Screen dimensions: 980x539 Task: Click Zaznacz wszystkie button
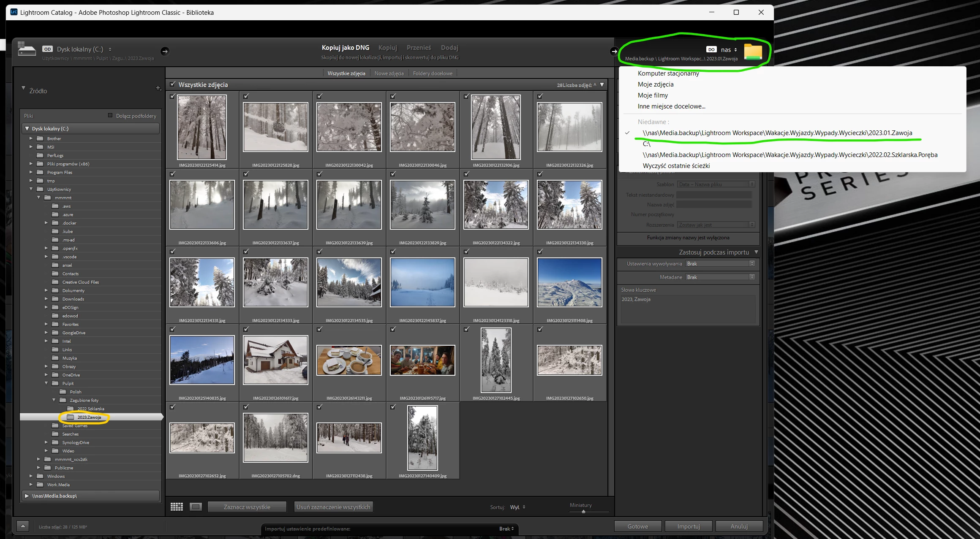(x=247, y=507)
